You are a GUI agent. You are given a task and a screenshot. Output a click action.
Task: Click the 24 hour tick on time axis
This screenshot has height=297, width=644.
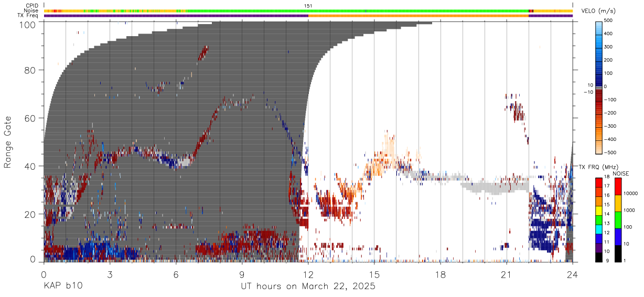573,274
